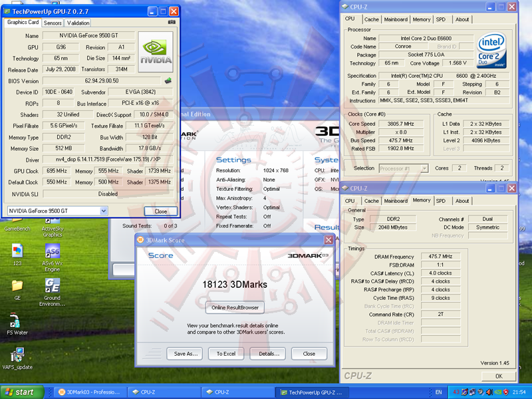Click the Close button in GPU-Z
Screen dimensions: 532x399
[x=161, y=211]
